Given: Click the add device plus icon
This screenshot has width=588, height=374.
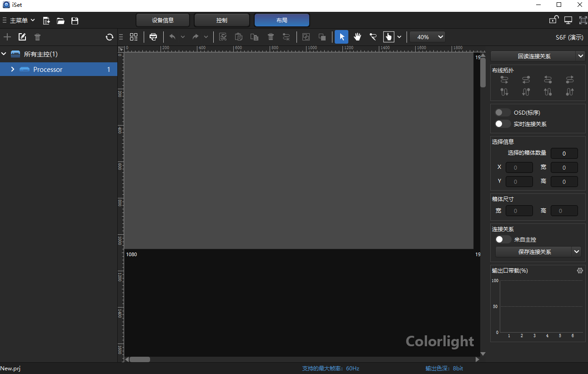Looking at the screenshot, I should [x=7, y=37].
